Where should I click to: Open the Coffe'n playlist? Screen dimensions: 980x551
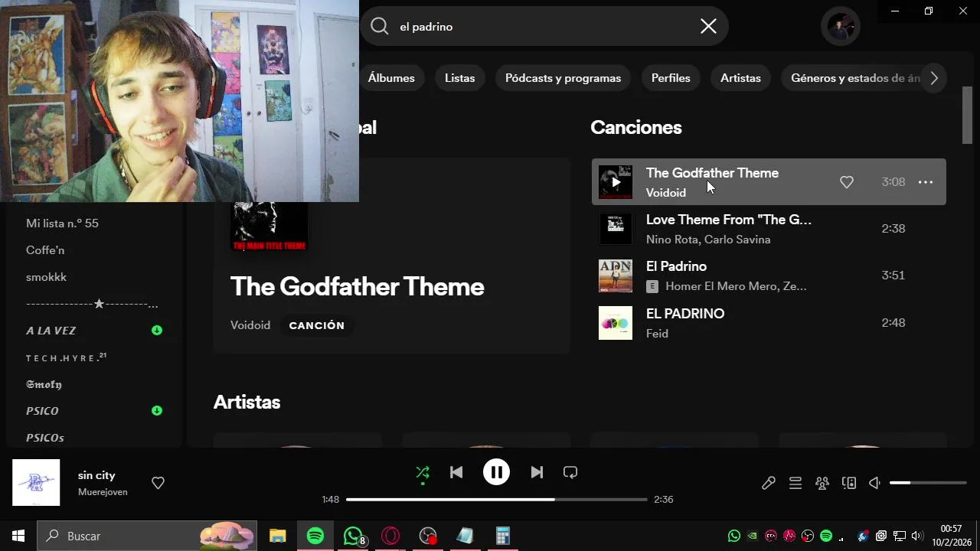[45, 250]
